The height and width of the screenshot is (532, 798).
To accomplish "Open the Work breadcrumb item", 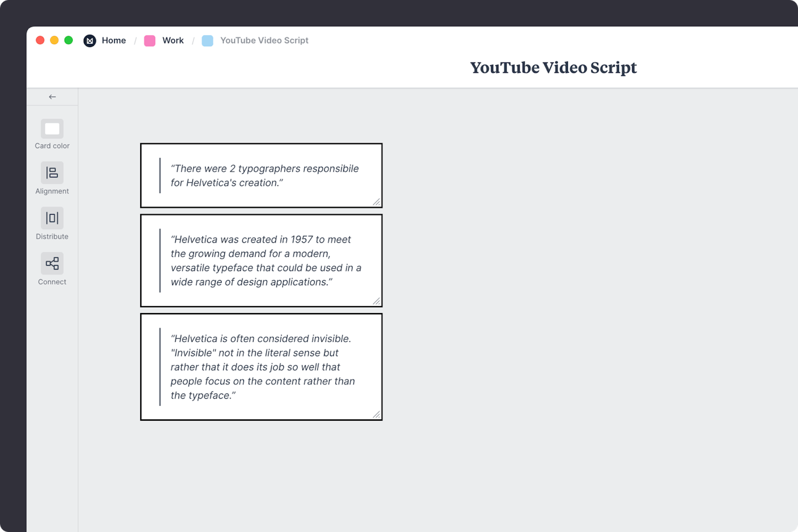I will coord(173,40).
